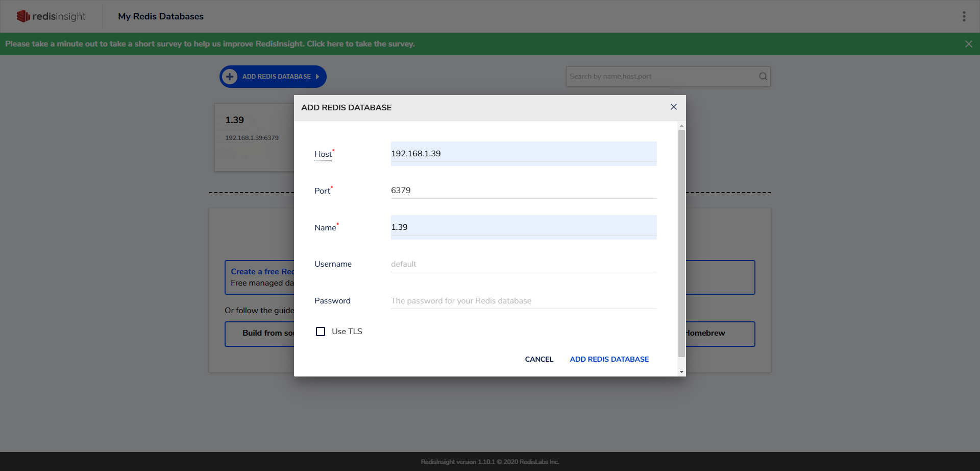980x471 pixels.
Task: Select the Name input field
Action: pos(523,227)
